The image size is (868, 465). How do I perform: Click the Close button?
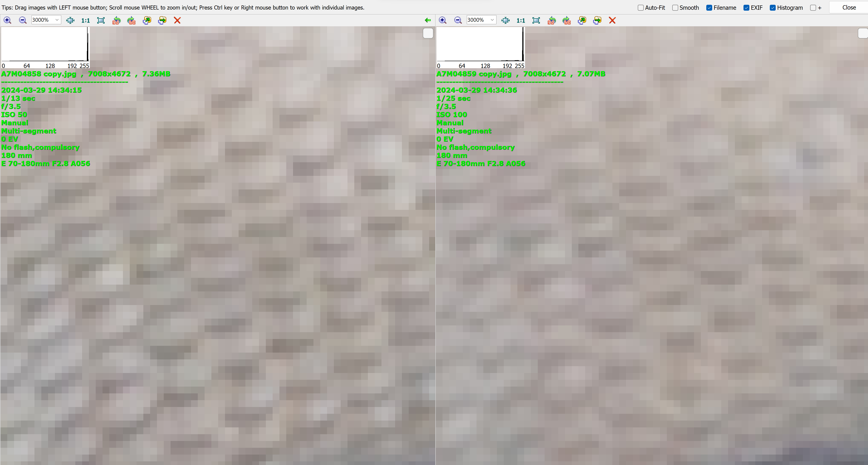(849, 7)
